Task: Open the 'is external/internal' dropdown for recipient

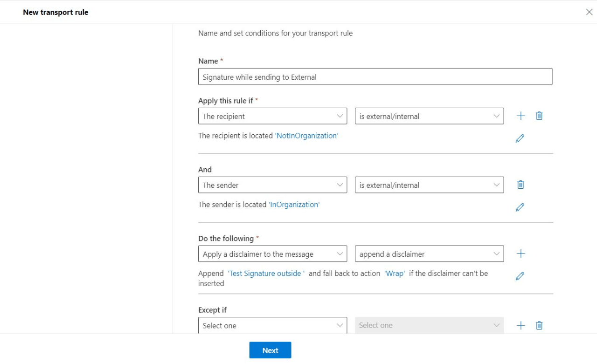Action: tap(429, 116)
